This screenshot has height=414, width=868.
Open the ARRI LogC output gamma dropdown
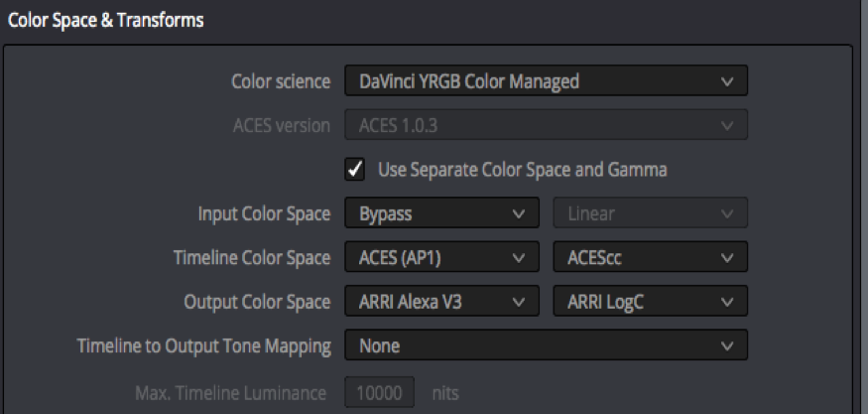pos(650,302)
